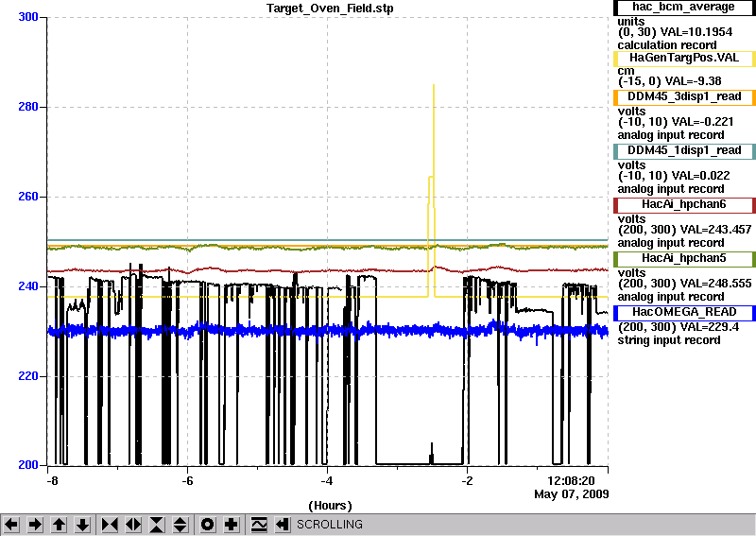756x536 pixels.
Task: Click the horizontal zoom-in bowtie icon
Action: point(110,525)
